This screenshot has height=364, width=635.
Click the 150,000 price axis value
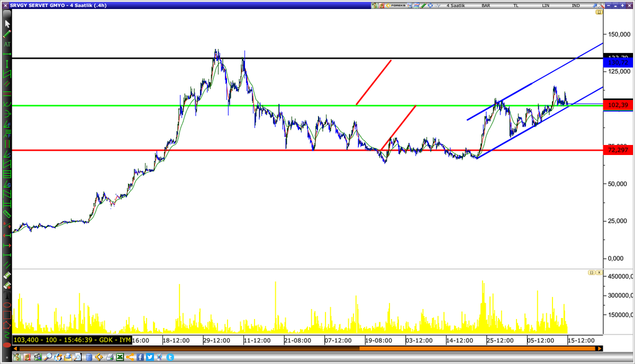(x=620, y=34)
